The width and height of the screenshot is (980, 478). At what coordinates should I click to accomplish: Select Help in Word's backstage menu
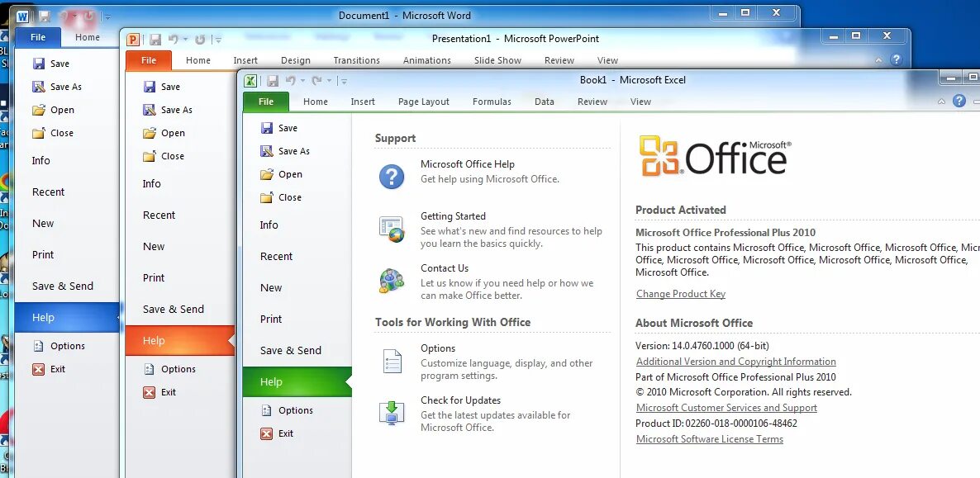pyautogui.click(x=67, y=317)
